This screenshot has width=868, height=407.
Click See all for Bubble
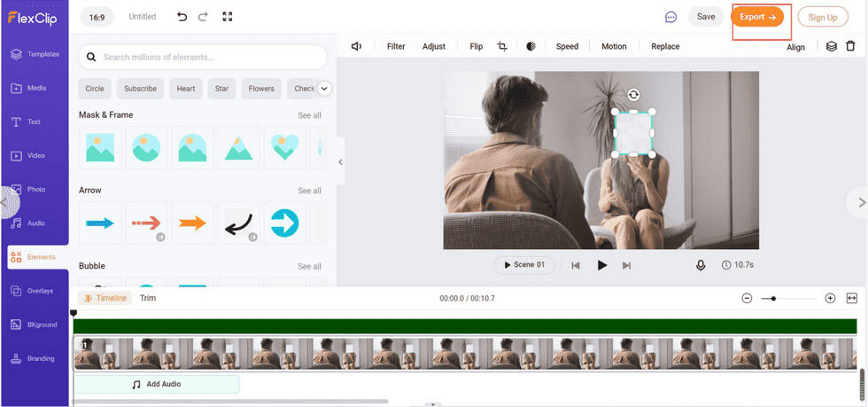309,267
